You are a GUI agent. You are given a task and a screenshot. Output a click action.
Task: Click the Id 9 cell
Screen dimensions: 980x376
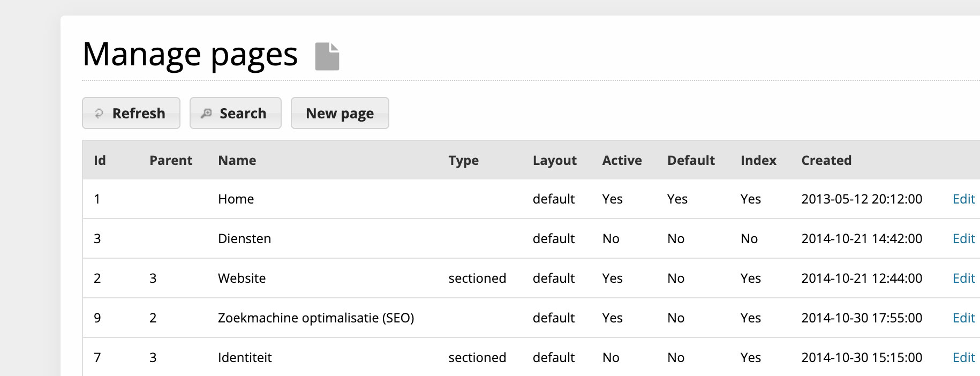click(97, 318)
